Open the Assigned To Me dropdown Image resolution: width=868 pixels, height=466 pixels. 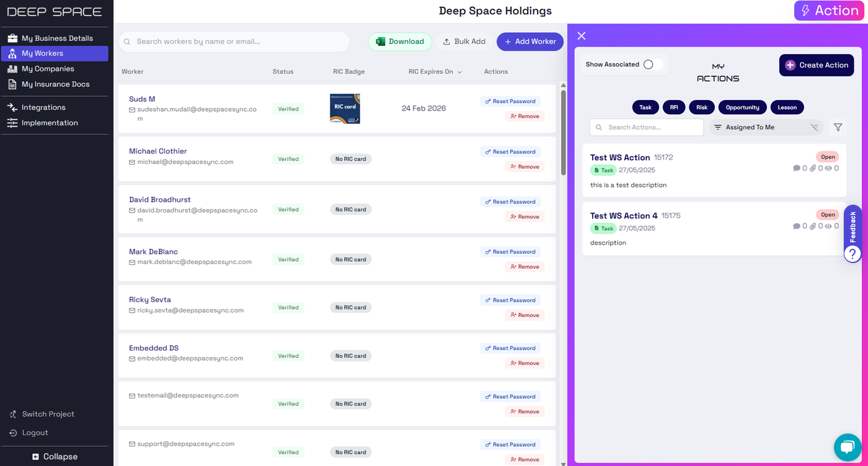766,127
